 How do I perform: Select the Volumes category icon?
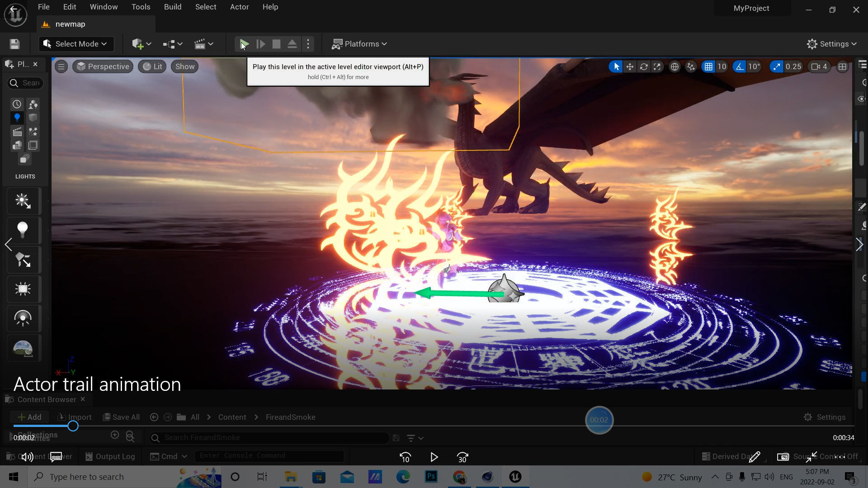pyautogui.click(x=33, y=145)
